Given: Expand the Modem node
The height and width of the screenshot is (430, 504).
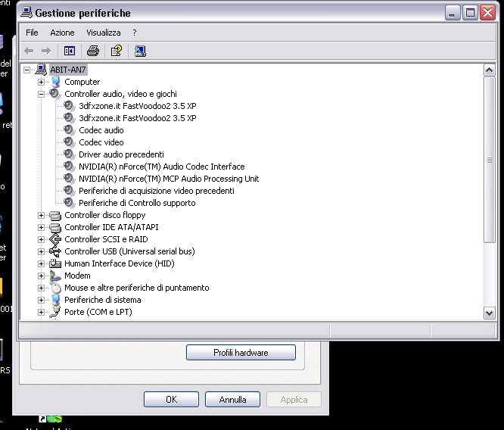Looking at the screenshot, I should click(x=41, y=276).
